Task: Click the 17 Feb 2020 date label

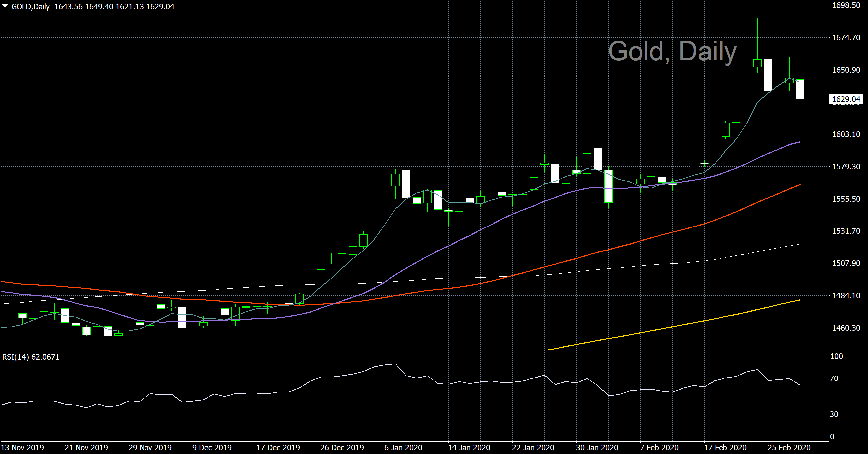Action: [725, 448]
